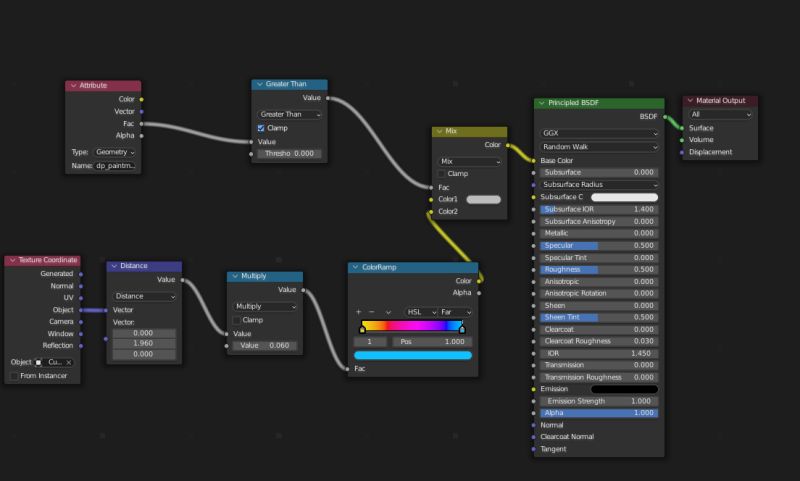
Task: Click Texture Coordinate Window output socket
Action: coord(81,334)
